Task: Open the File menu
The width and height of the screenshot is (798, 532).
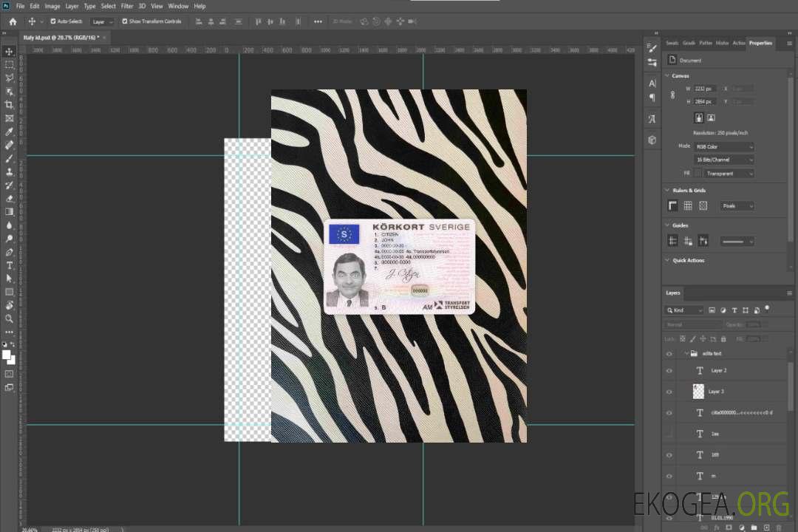Action: (21, 6)
